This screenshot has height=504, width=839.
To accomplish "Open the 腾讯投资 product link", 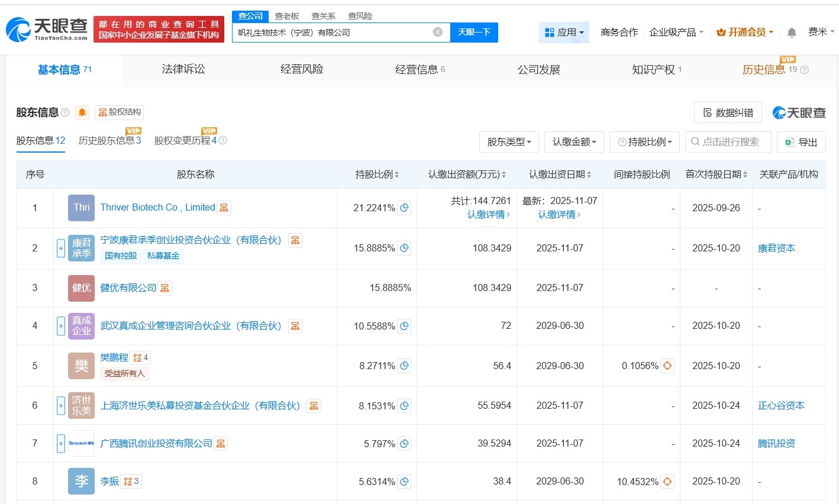I will pos(776,443).
